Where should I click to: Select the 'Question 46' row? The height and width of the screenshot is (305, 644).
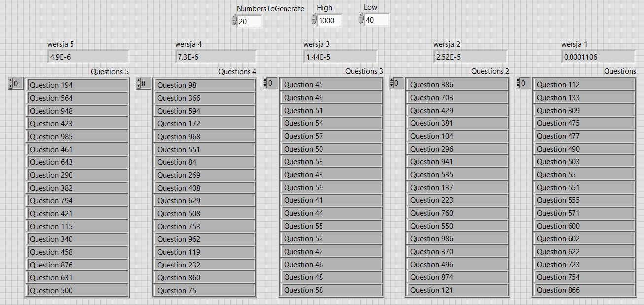[x=332, y=264]
